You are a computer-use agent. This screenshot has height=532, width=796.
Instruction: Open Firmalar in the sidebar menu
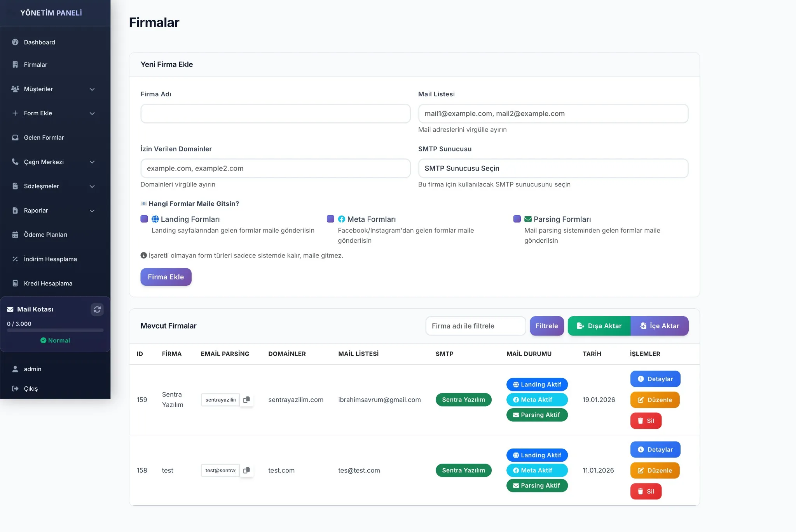click(35, 64)
